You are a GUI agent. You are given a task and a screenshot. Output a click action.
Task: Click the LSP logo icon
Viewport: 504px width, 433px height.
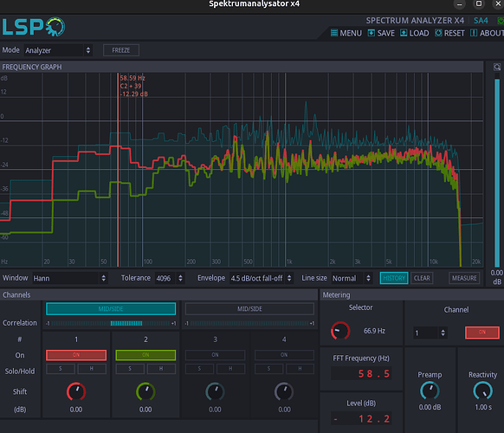click(x=34, y=27)
